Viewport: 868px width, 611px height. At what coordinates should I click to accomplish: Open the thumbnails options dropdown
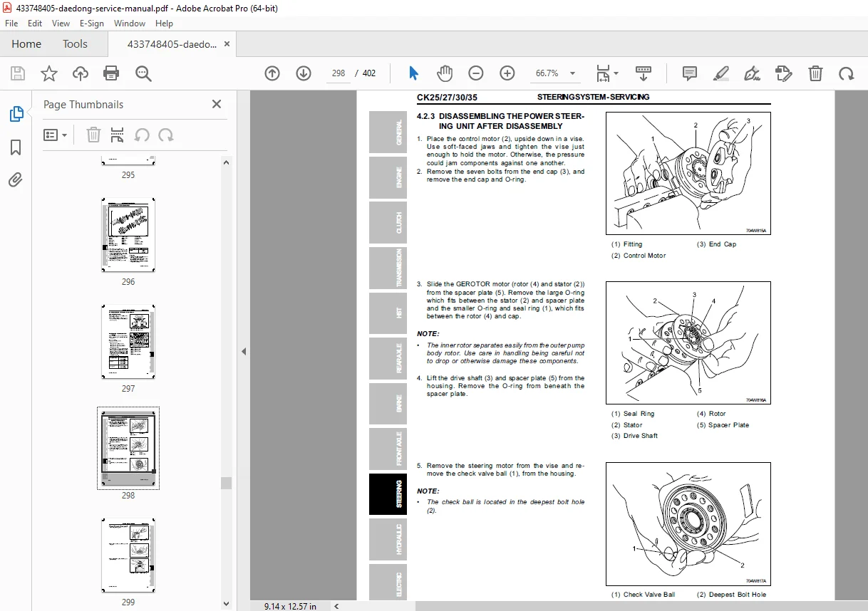coord(55,135)
